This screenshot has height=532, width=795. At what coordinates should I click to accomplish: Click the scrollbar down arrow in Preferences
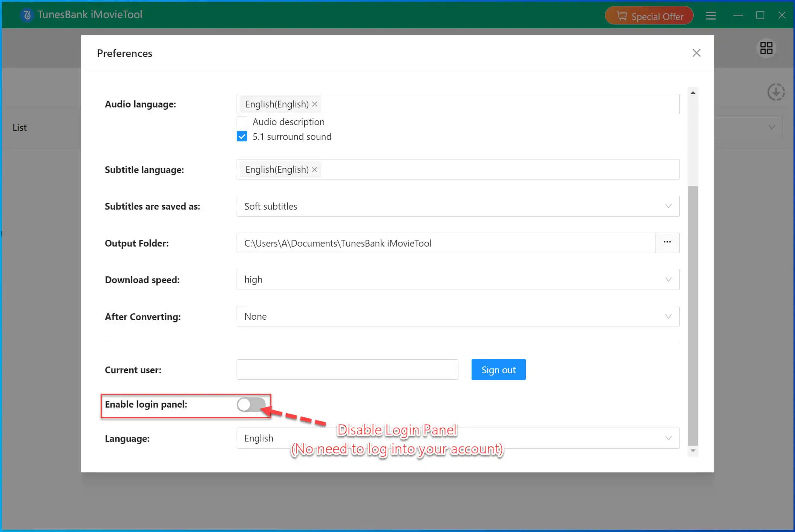pyautogui.click(x=693, y=451)
